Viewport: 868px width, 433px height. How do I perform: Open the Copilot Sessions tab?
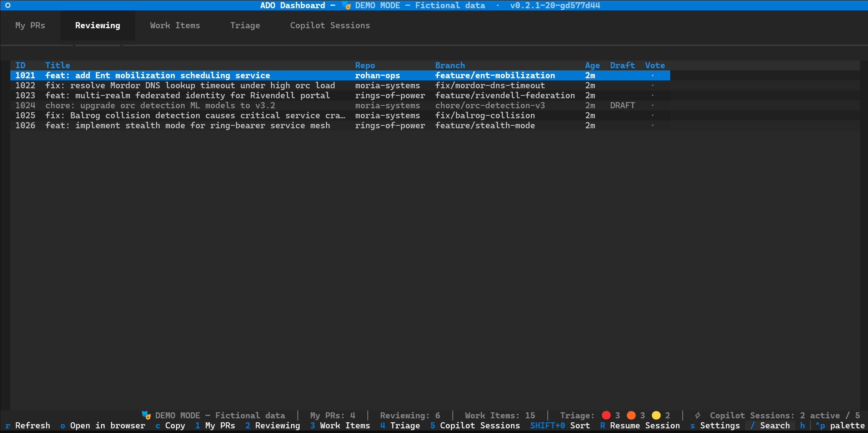(330, 25)
